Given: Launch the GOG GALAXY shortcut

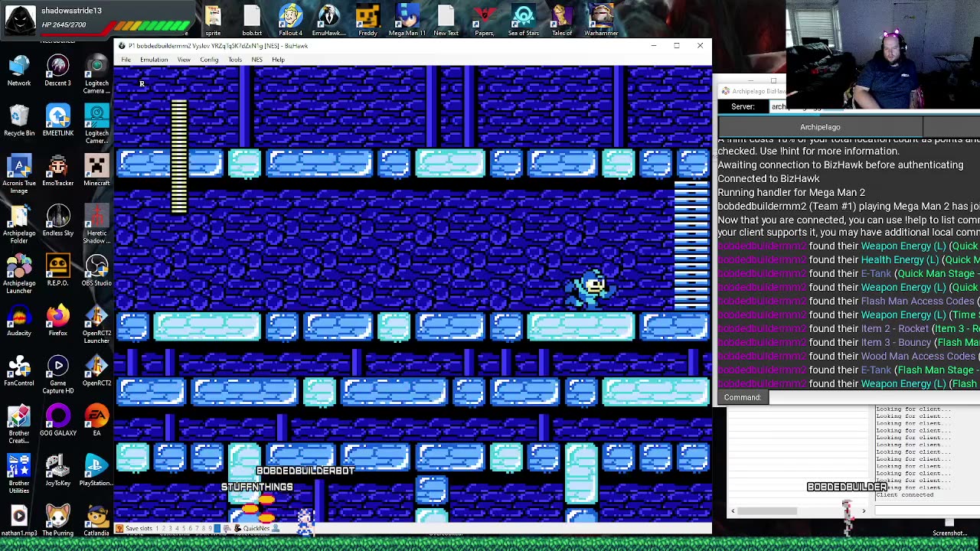Looking at the screenshot, I should click(x=58, y=421).
